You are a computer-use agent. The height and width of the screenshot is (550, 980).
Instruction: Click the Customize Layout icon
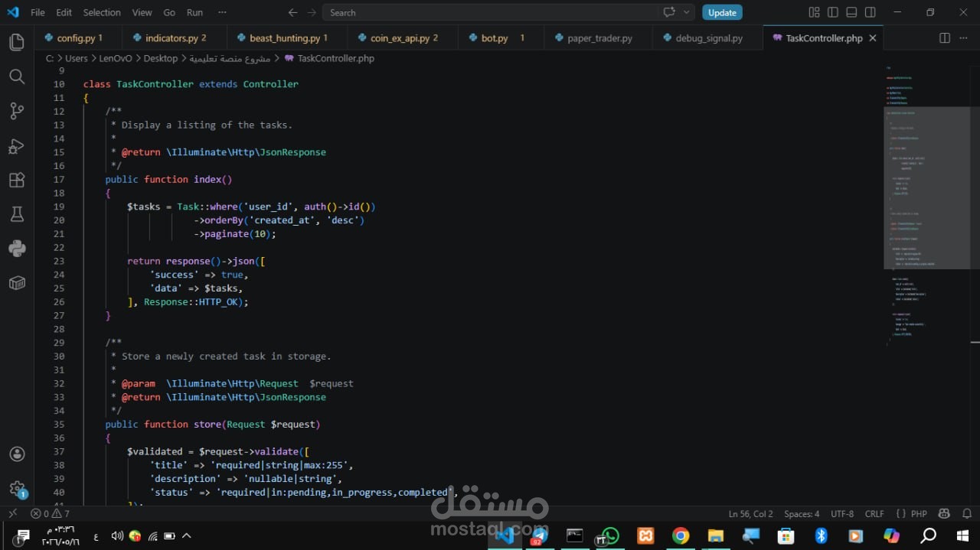pyautogui.click(x=814, y=12)
